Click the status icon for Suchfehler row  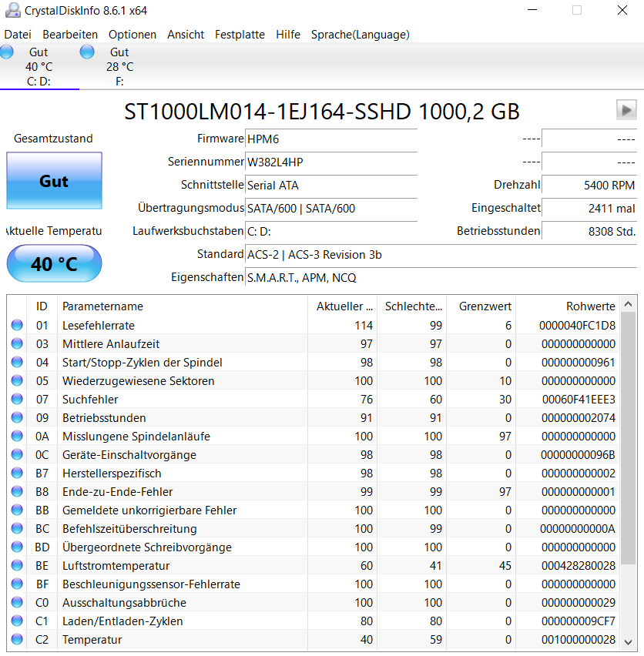point(17,399)
